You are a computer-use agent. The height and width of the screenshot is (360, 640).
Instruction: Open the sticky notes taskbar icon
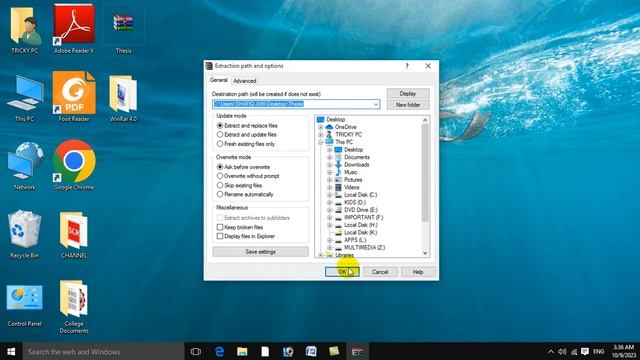tap(334, 351)
